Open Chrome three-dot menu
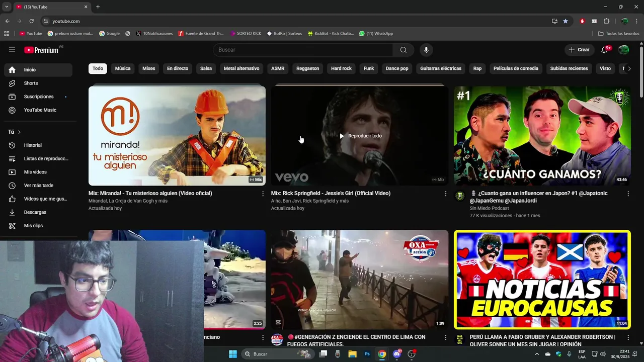The height and width of the screenshot is (362, 644). point(637,21)
